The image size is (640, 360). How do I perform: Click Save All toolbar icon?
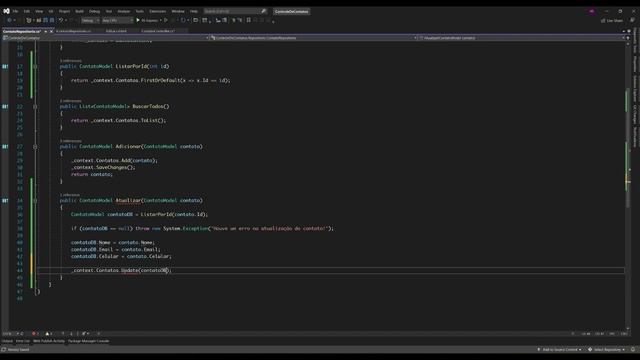point(52,20)
